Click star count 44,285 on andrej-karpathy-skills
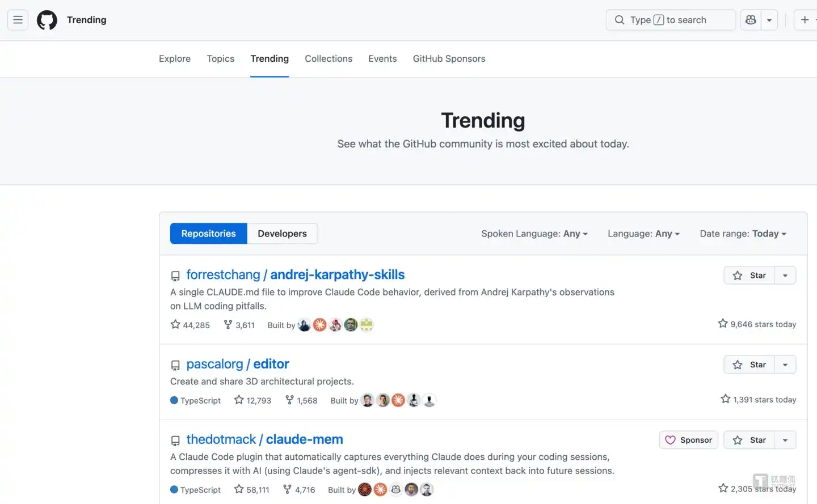Viewport: 817px width, 504px height. (x=191, y=325)
